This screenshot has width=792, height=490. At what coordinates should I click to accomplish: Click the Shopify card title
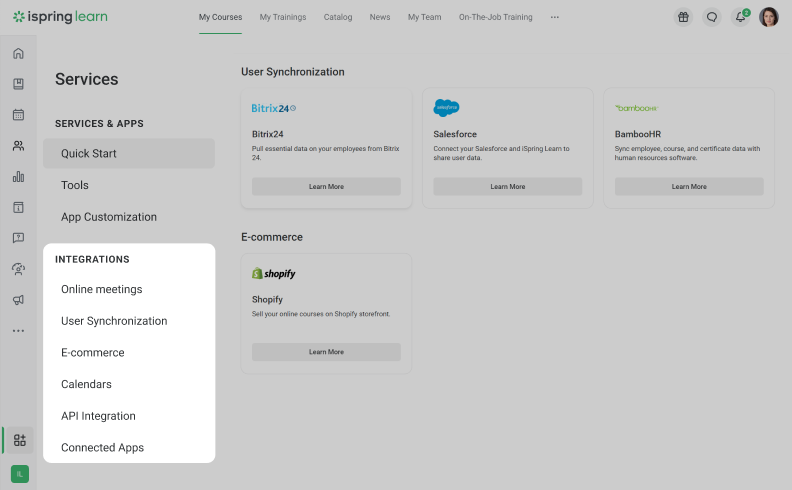[267, 300]
